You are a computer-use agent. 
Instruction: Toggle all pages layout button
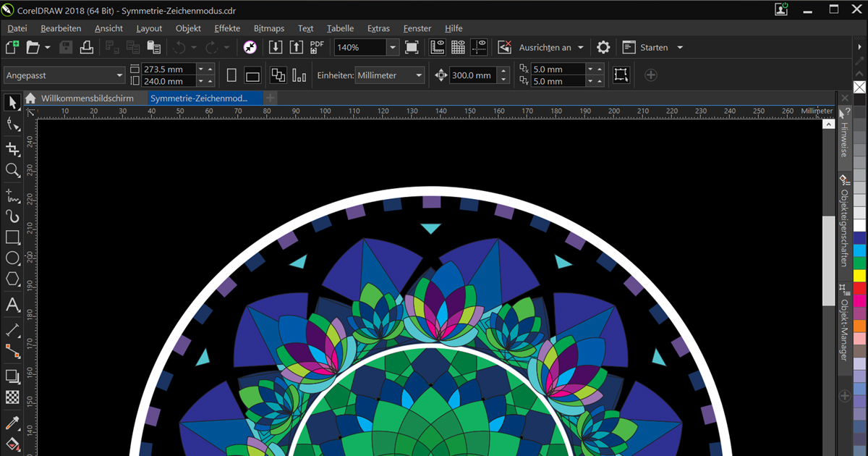[278, 75]
